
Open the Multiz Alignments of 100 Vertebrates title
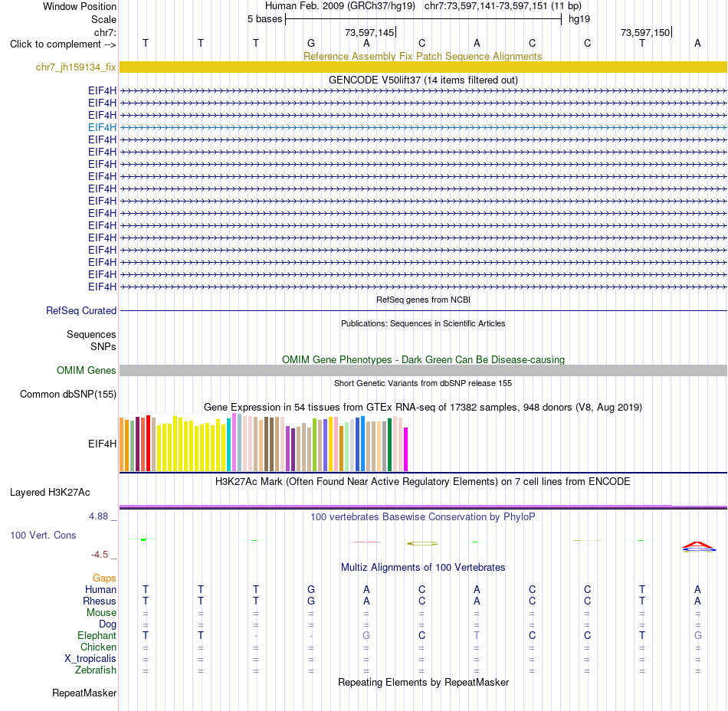pos(423,567)
